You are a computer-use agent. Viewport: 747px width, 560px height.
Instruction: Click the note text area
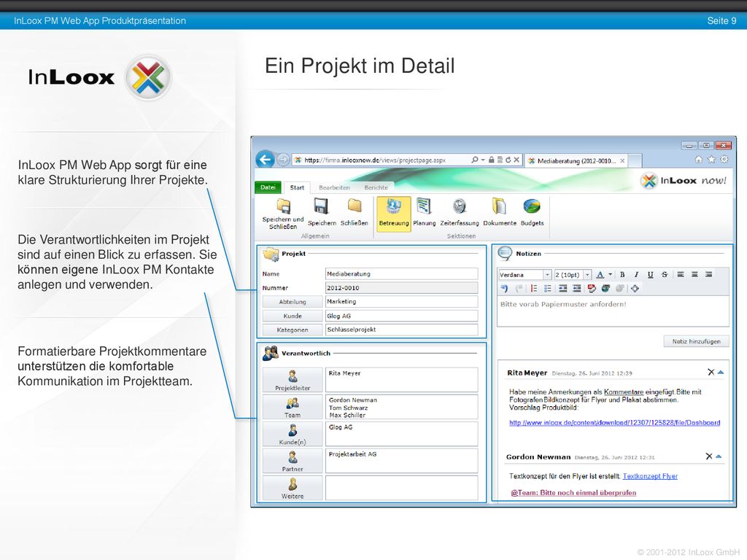[x=613, y=311]
